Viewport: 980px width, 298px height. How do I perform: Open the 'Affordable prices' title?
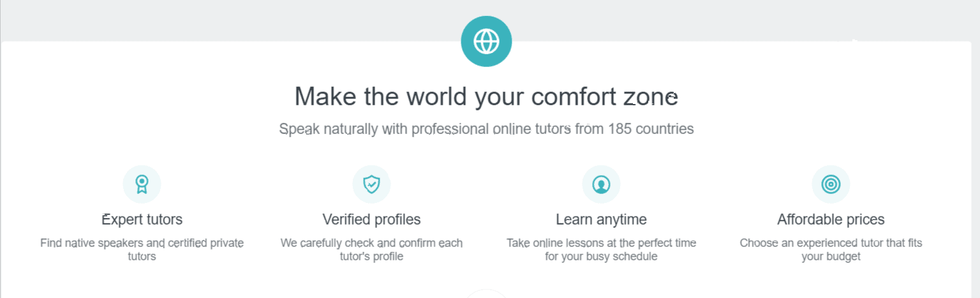831,220
